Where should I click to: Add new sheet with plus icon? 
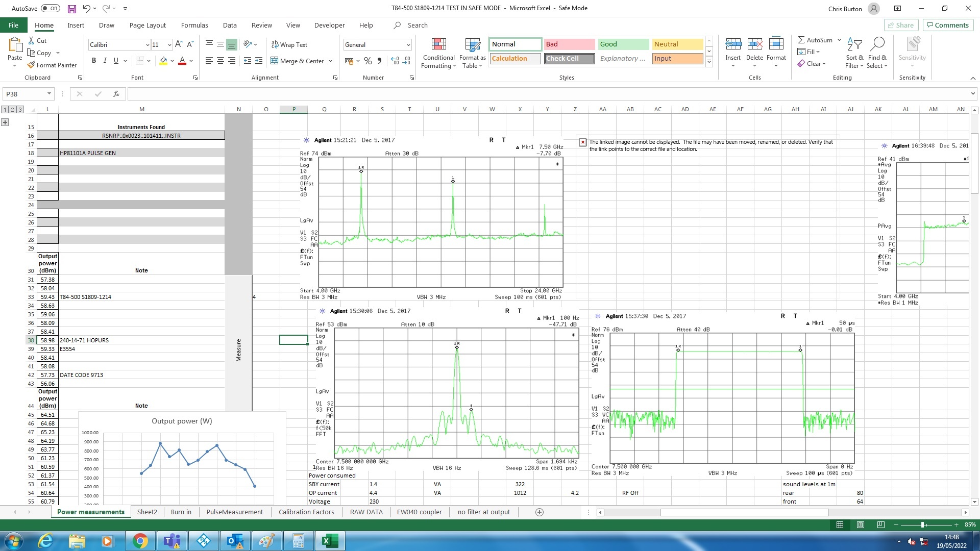point(540,512)
